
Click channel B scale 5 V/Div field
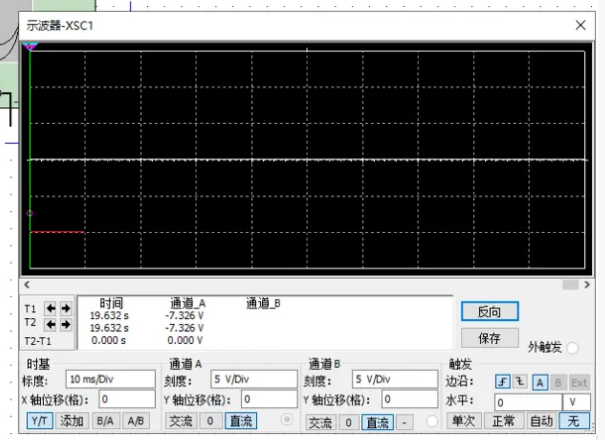395,379
